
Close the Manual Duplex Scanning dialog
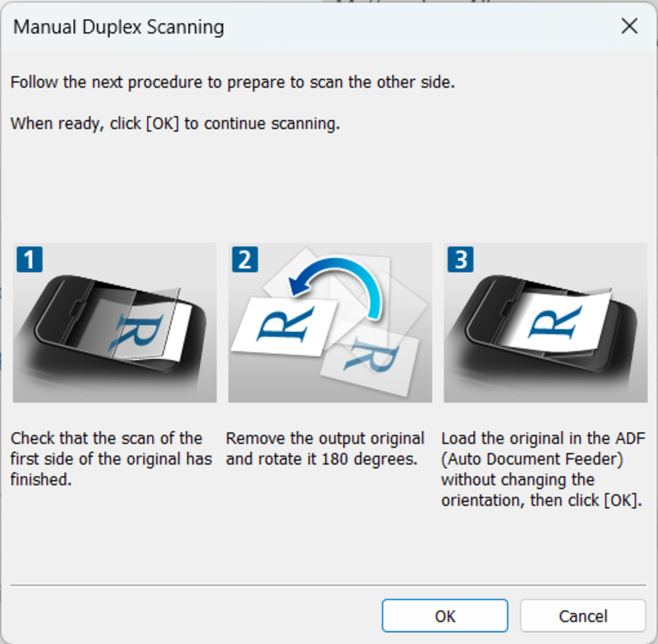coord(629,26)
